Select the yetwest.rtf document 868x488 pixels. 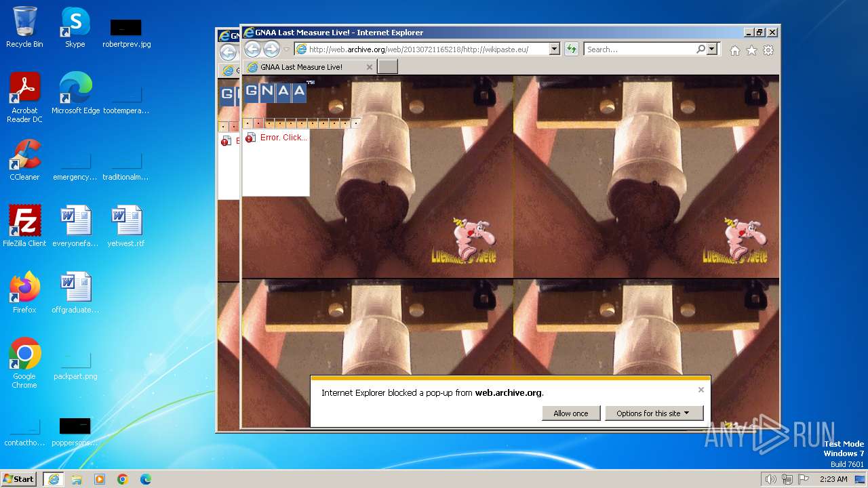126,226
